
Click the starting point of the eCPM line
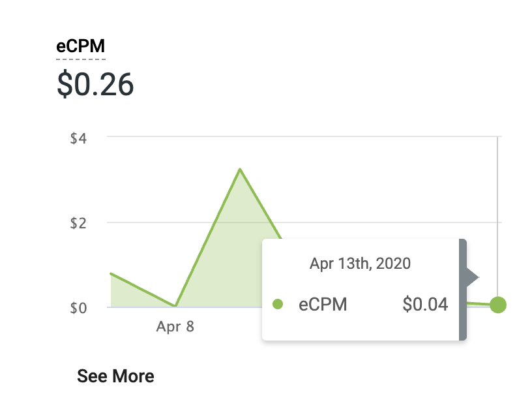coord(111,273)
